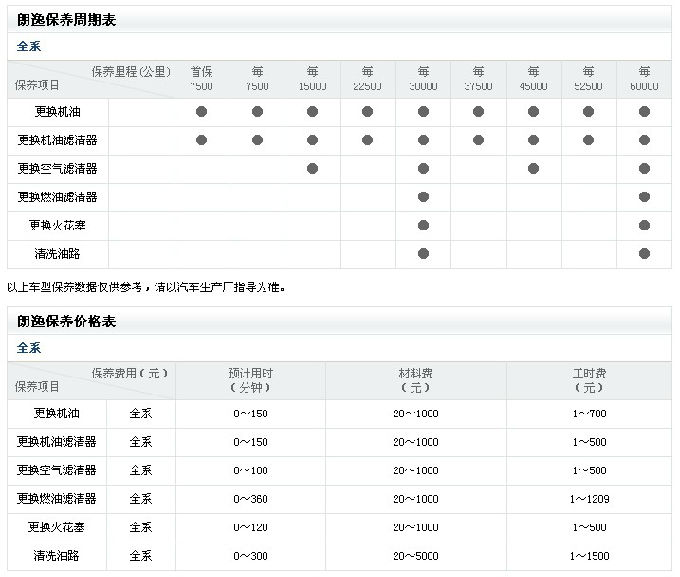The height and width of the screenshot is (577, 680).
Task: Click 更换火花塞 row label in the cycle table
Action: [58, 225]
